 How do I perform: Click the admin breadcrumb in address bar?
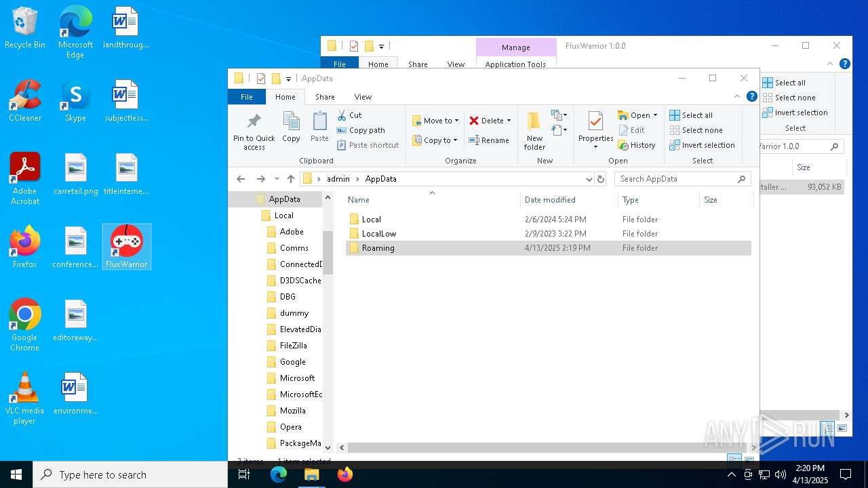[338, 179]
